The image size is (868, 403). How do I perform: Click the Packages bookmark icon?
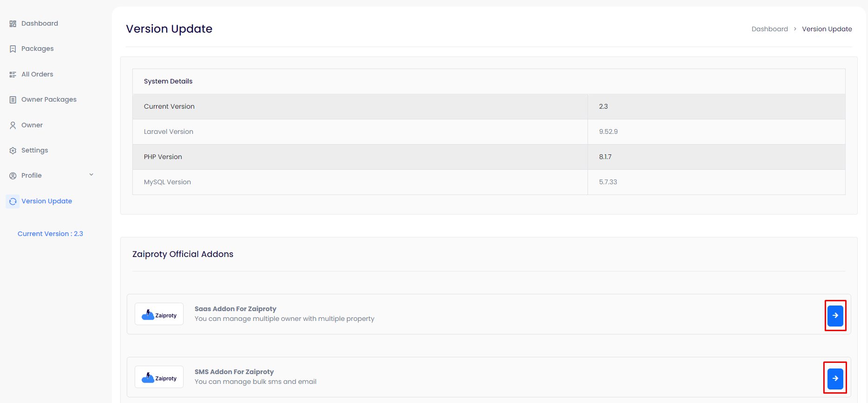coord(13,49)
